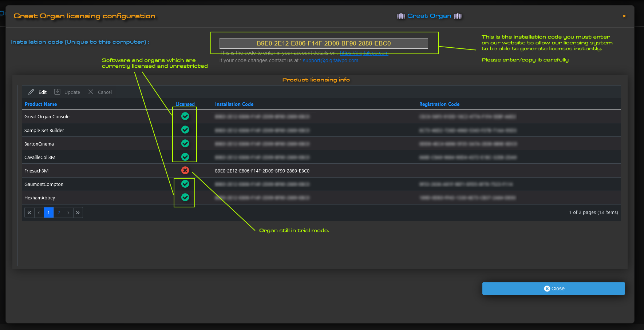Viewport: 644px width, 330px height.
Task: Go to first page of grid
Action: tap(29, 212)
